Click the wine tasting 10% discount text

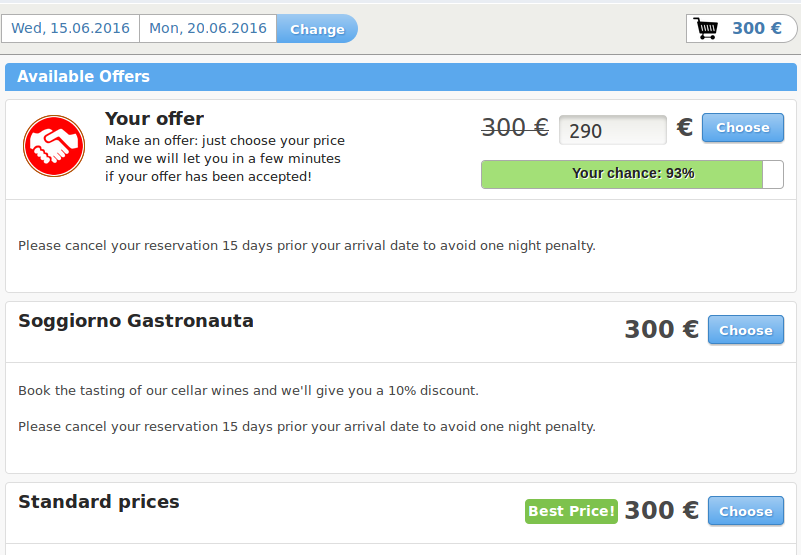tap(248, 390)
